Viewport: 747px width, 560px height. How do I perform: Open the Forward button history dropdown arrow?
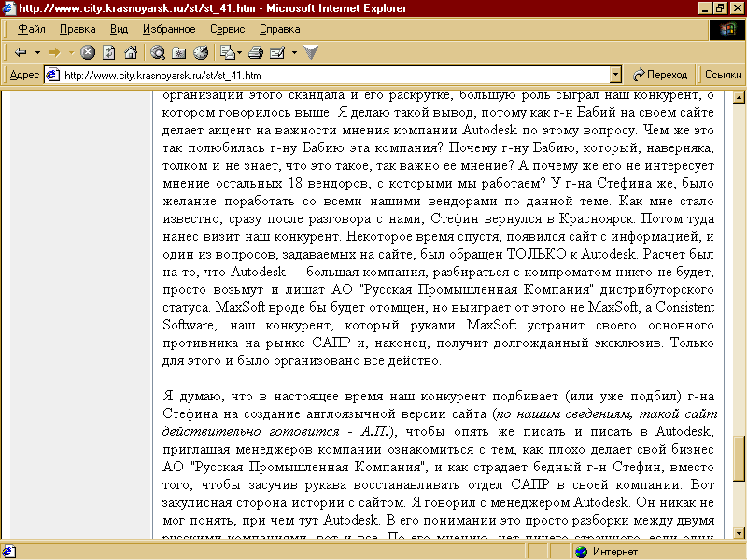point(71,52)
